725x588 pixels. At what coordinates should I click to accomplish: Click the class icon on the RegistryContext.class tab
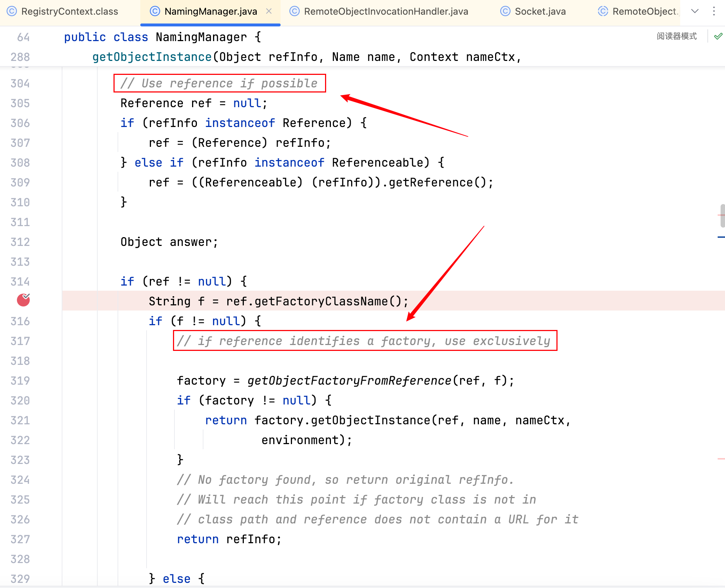click(12, 11)
